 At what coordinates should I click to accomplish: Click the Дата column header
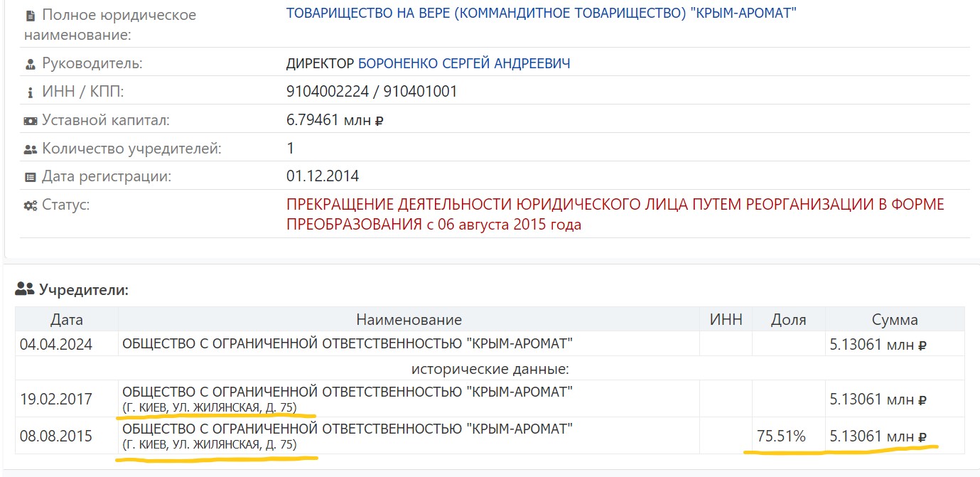point(66,320)
